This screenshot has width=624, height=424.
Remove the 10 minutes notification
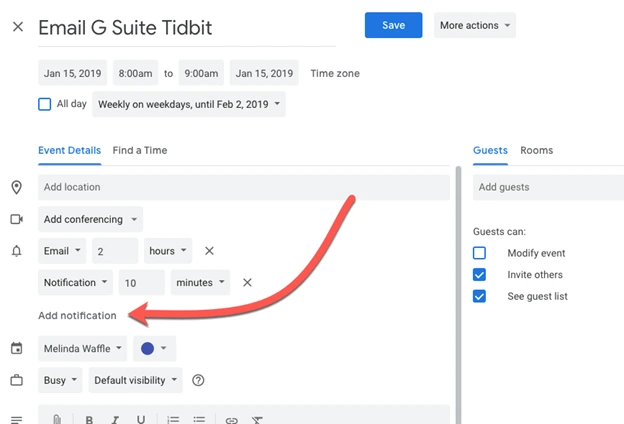click(247, 282)
